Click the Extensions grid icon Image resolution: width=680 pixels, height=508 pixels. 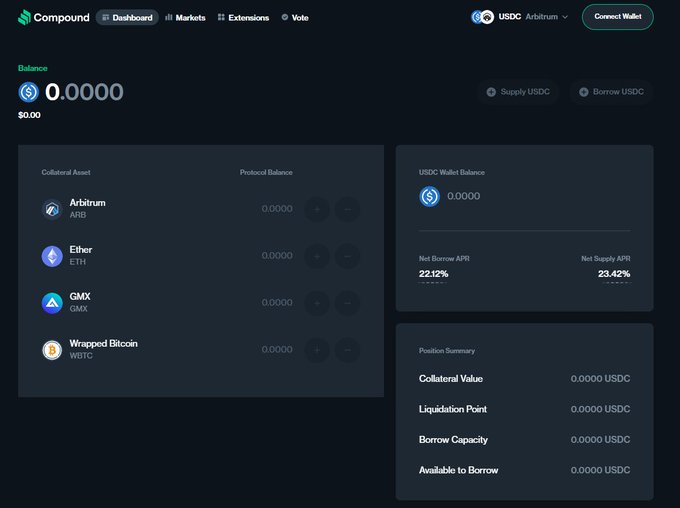(221, 17)
